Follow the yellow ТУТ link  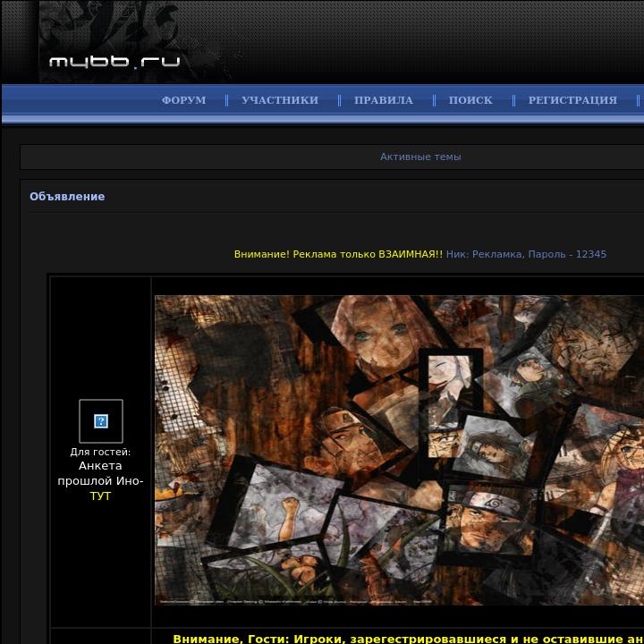point(100,496)
